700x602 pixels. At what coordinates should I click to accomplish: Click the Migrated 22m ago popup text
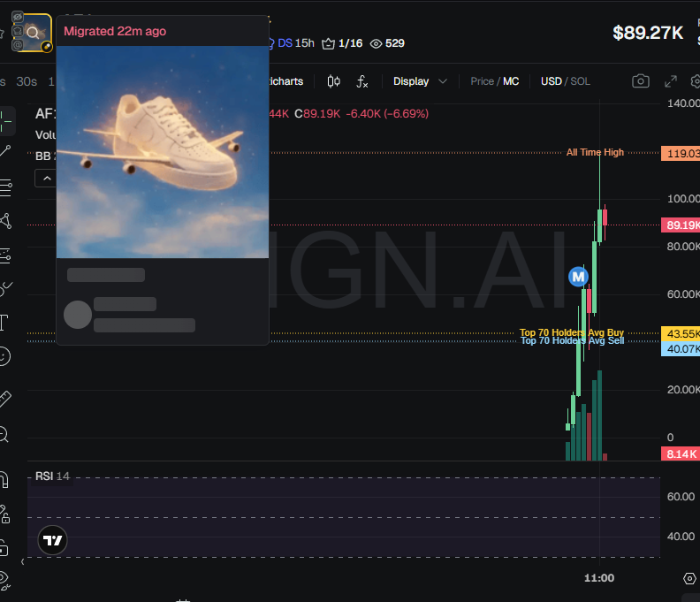tap(115, 31)
